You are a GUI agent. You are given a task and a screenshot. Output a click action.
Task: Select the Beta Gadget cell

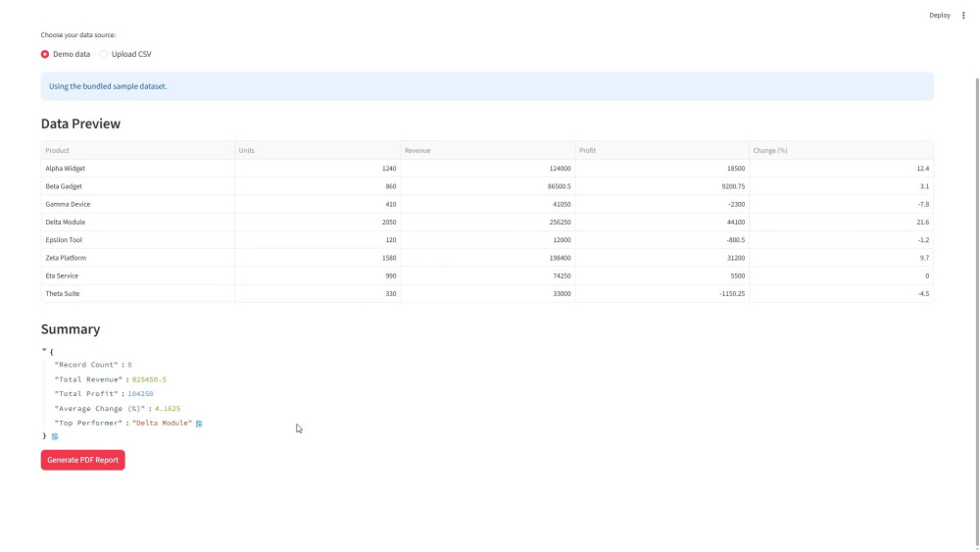138,186
